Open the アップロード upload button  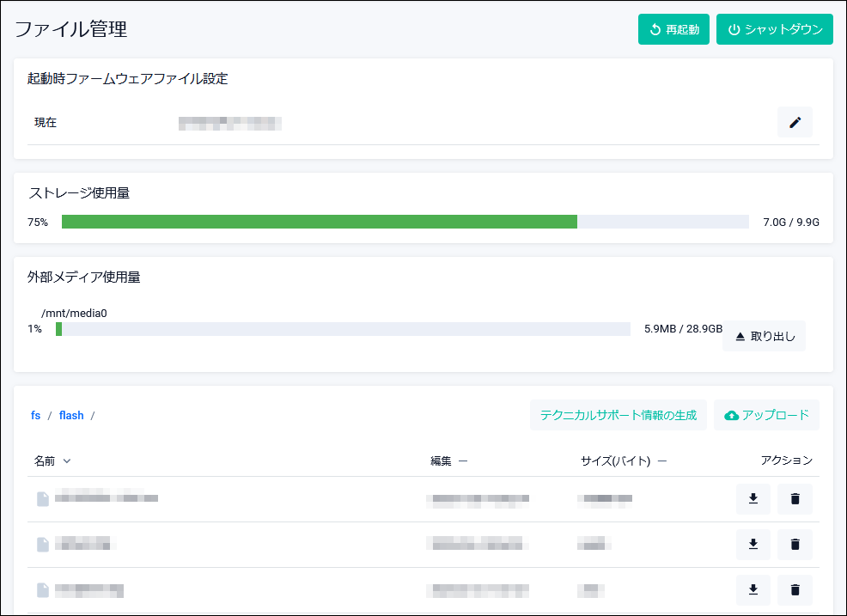[766, 415]
